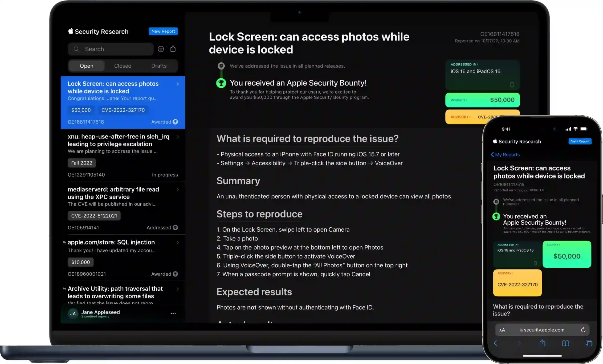Expand chevron on apple.com/store SQL injection row
The height and width of the screenshot is (364, 603).
(x=178, y=242)
